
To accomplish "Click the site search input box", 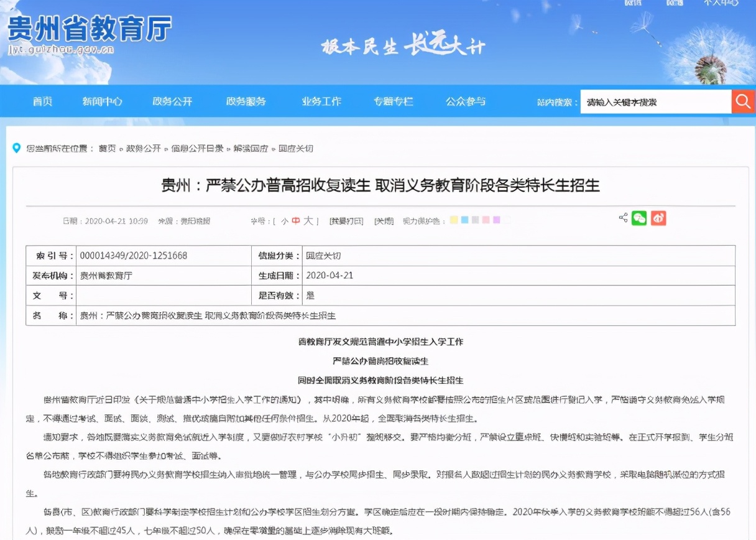I will coord(656,101).
